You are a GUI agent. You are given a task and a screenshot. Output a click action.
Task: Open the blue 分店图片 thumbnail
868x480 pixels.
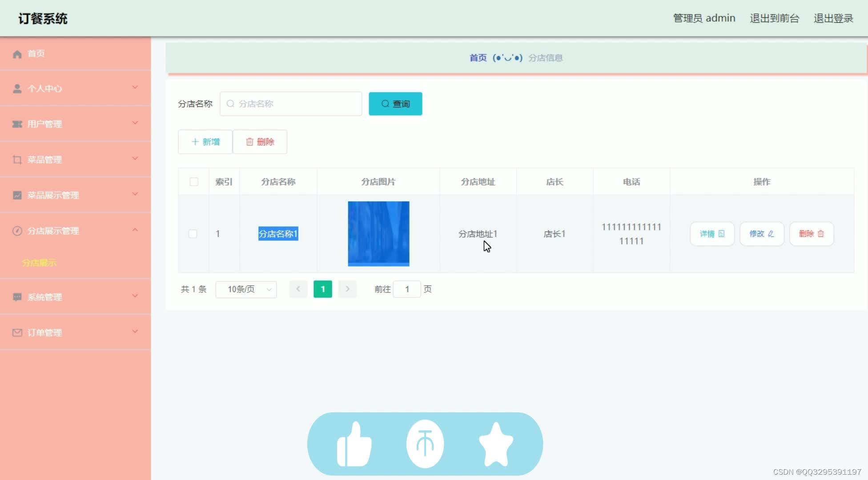coord(378,234)
